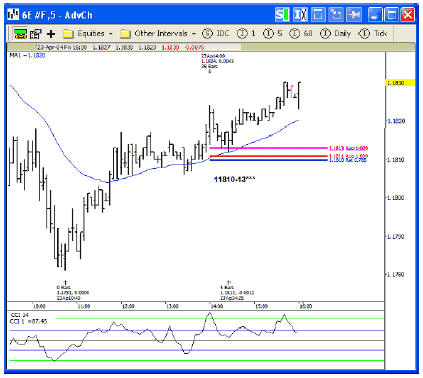Click the MA1 indicator label
Image resolution: width=423 pixels, height=378 pixels.
[27, 55]
